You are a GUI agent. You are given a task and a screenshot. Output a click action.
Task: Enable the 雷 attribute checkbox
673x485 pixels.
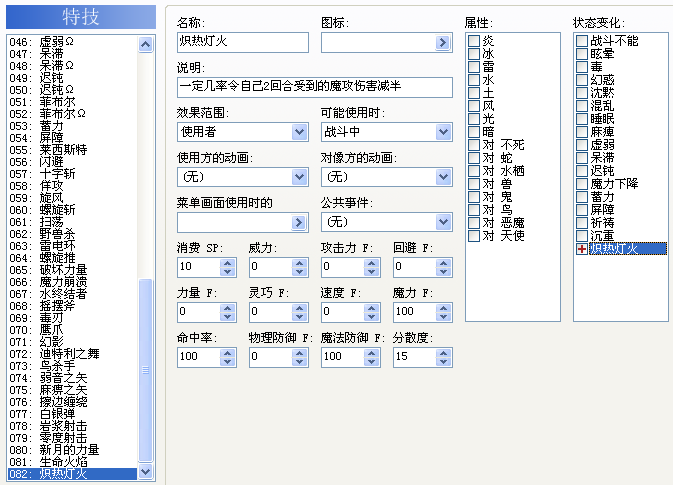(x=474, y=67)
